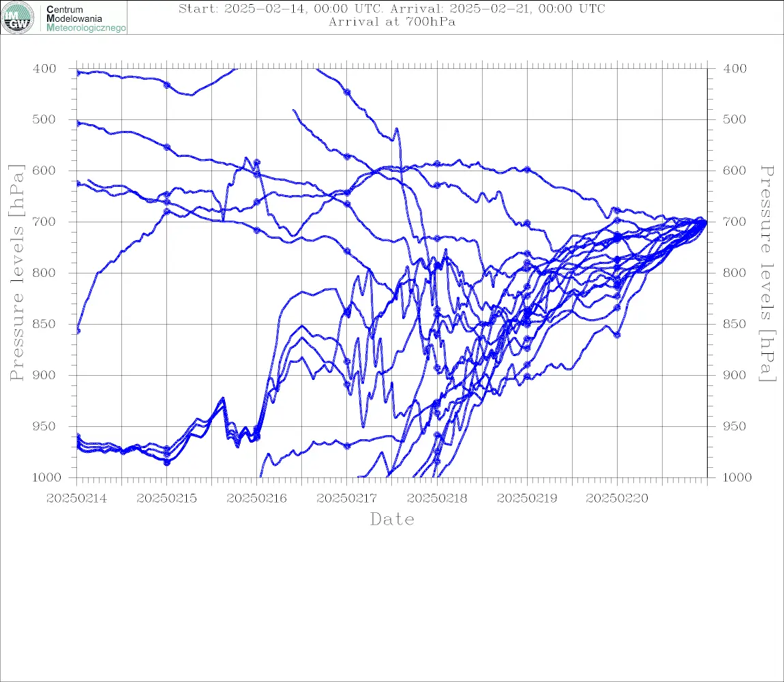Click left axis value 950
Screen dimensions: 784x682
(x=44, y=426)
